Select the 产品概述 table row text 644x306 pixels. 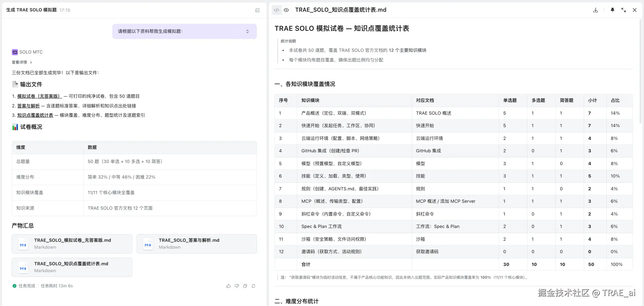pos(334,113)
